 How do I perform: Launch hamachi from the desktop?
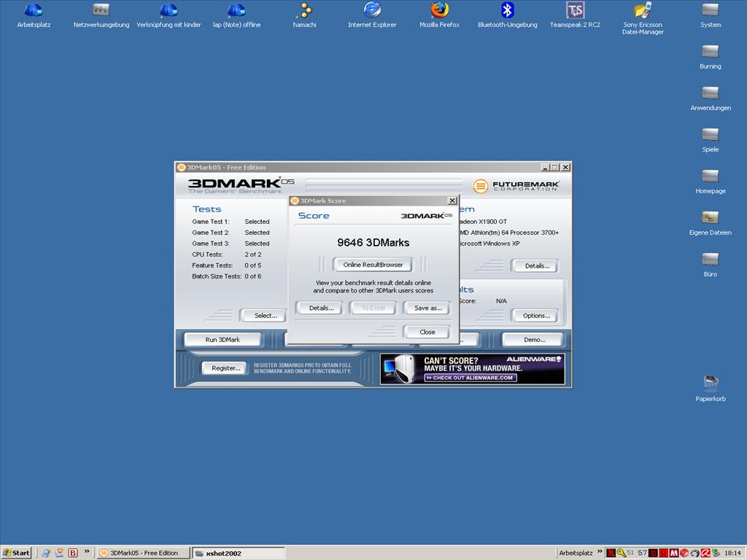click(304, 15)
